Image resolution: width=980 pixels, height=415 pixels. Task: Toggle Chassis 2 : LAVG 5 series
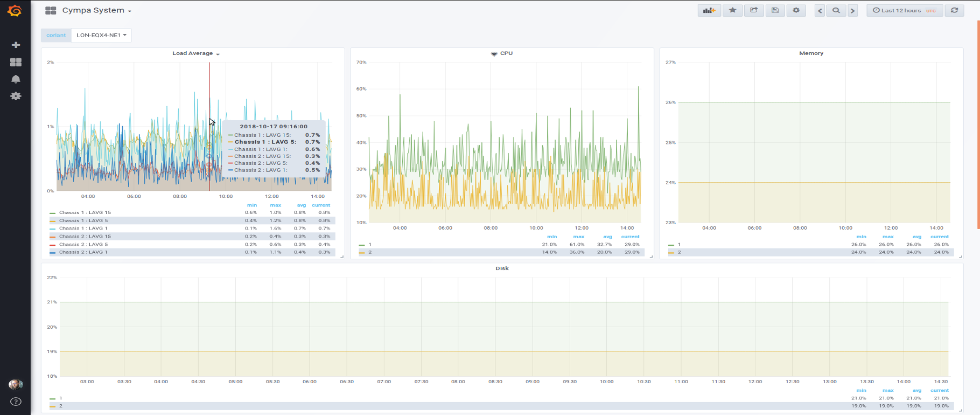click(83, 244)
